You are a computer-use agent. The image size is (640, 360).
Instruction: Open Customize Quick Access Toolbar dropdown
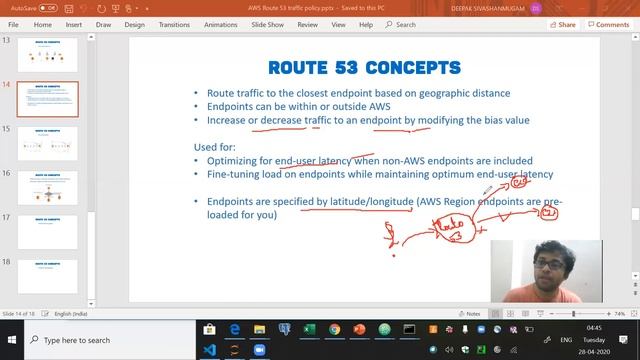pyautogui.click(x=147, y=8)
